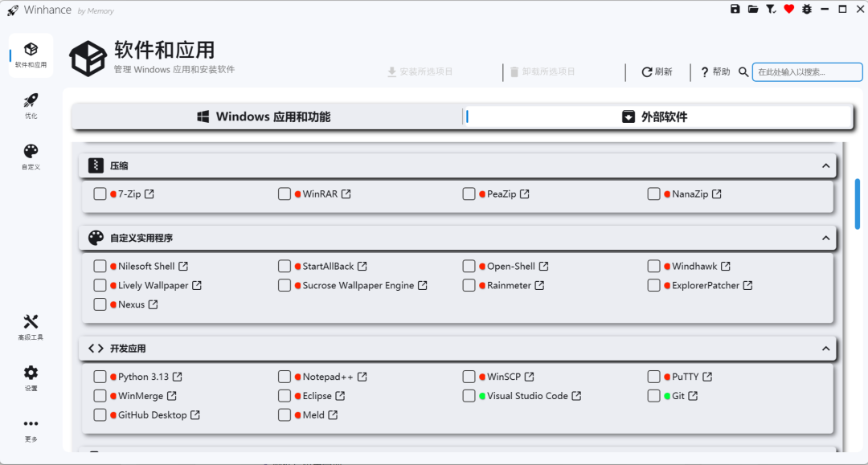Select the Visual Studio Code checkbox
868x465 pixels.
(x=469, y=395)
